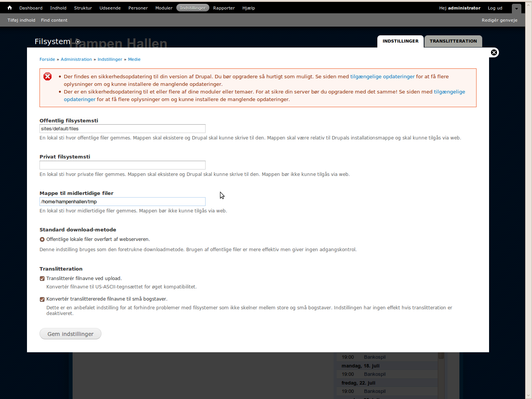Click the Tilføj indhold shortcut
532x399 pixels.
click(x=21, y=20)
